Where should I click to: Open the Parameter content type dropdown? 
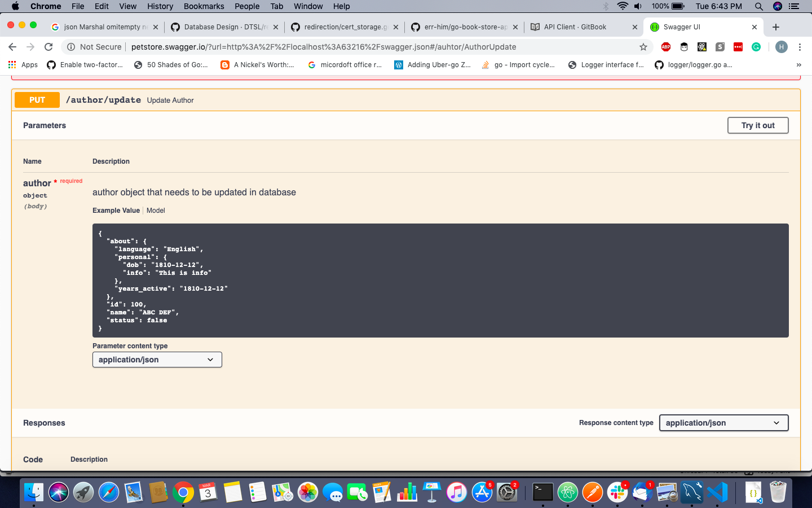point(157,360)
